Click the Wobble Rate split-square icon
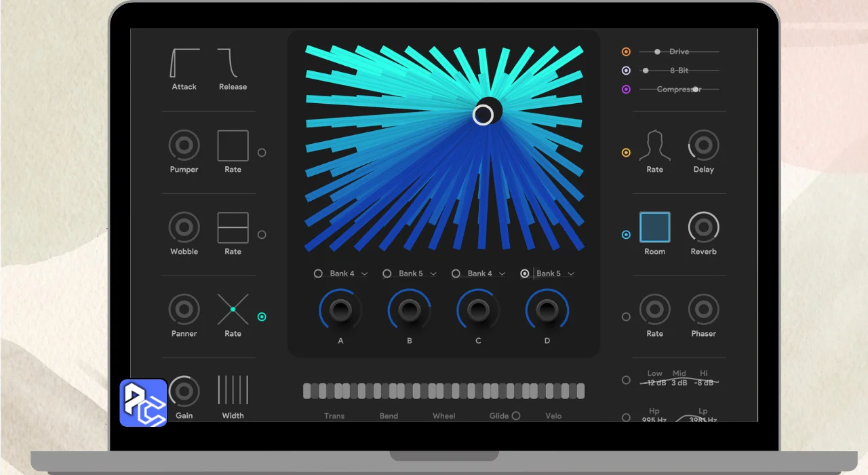 click(233, 227)
